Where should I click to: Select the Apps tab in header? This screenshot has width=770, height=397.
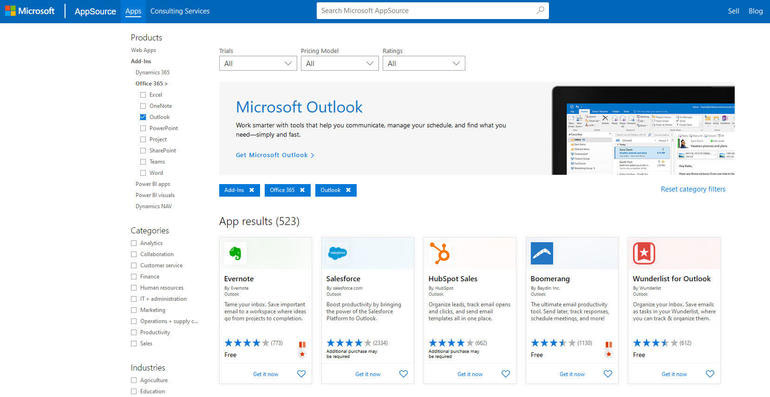[x=133, y=11]
